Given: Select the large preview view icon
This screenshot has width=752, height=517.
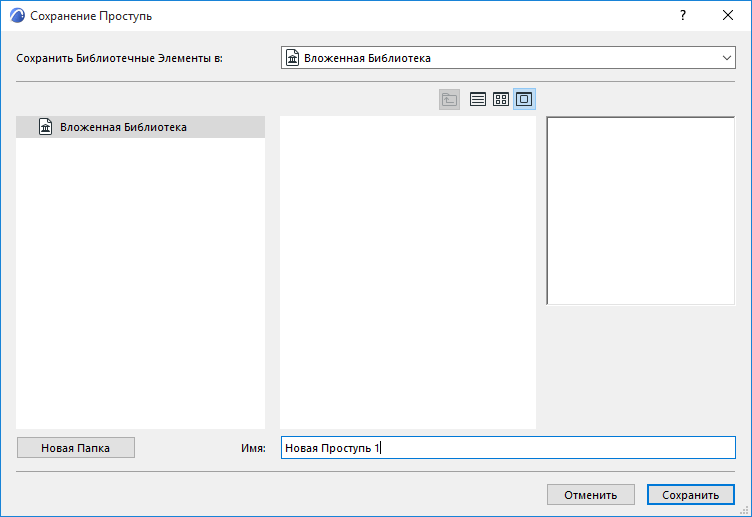Looking at the screenshot, I should [x=524, y=99].
